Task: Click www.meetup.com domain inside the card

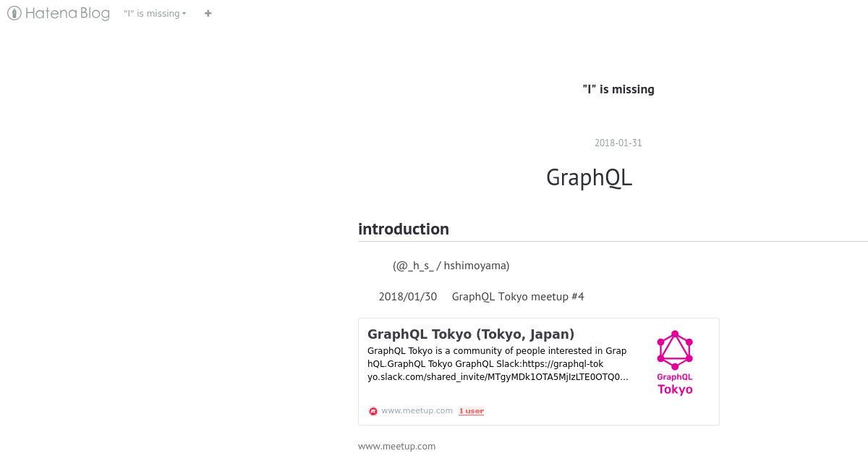Action: click(x=417, y=410)
